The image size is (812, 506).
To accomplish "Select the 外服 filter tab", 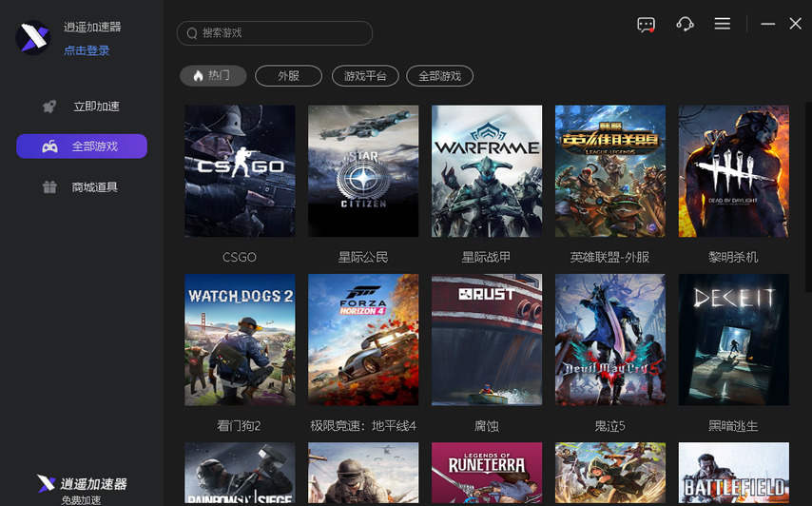I will click(x=288, y=76).
